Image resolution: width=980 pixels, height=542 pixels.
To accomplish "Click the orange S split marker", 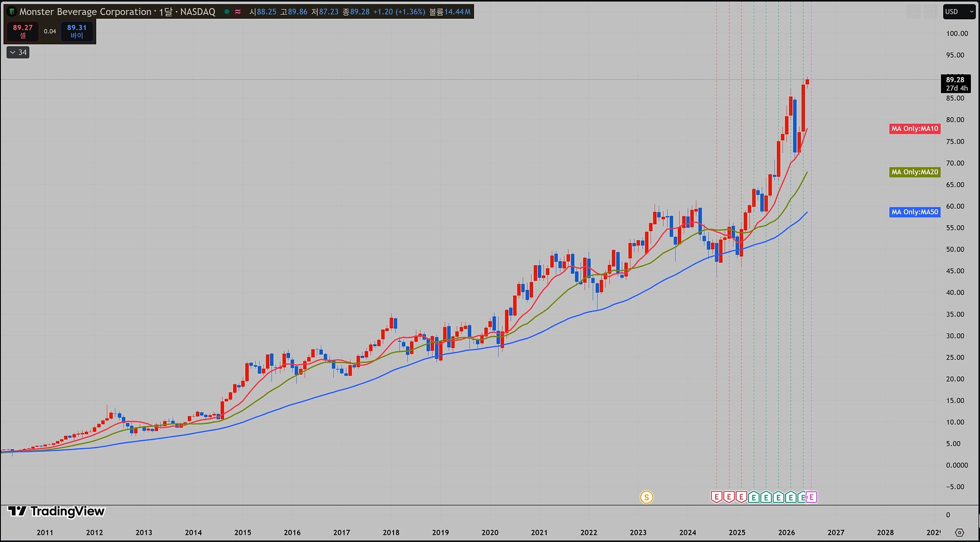I will point(647,497).
